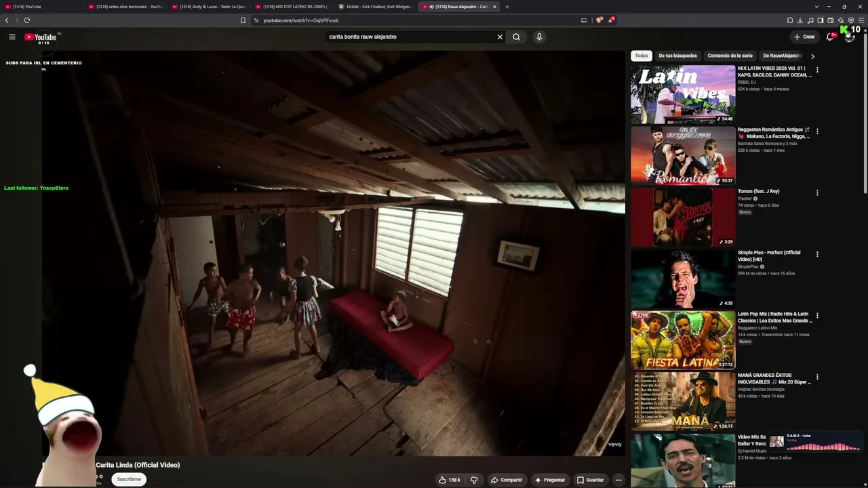The image size is (868, 488).
Task: Dislike the video with thumbs down
Action: (x=474, y=480)
